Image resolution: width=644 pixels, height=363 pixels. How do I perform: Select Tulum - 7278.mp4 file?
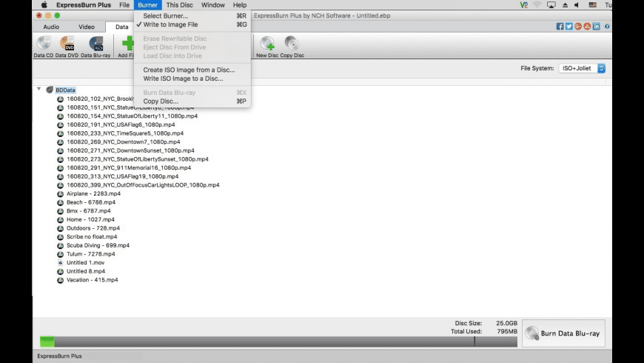(91, 254)
